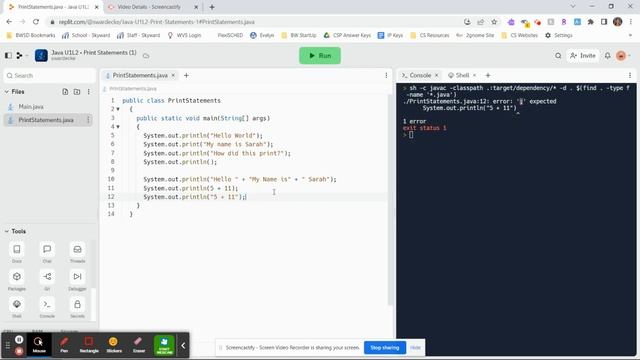Add a new editor tab
This screenshot has width=640, height=360.
pyautogui.click(x=186, y=76)
